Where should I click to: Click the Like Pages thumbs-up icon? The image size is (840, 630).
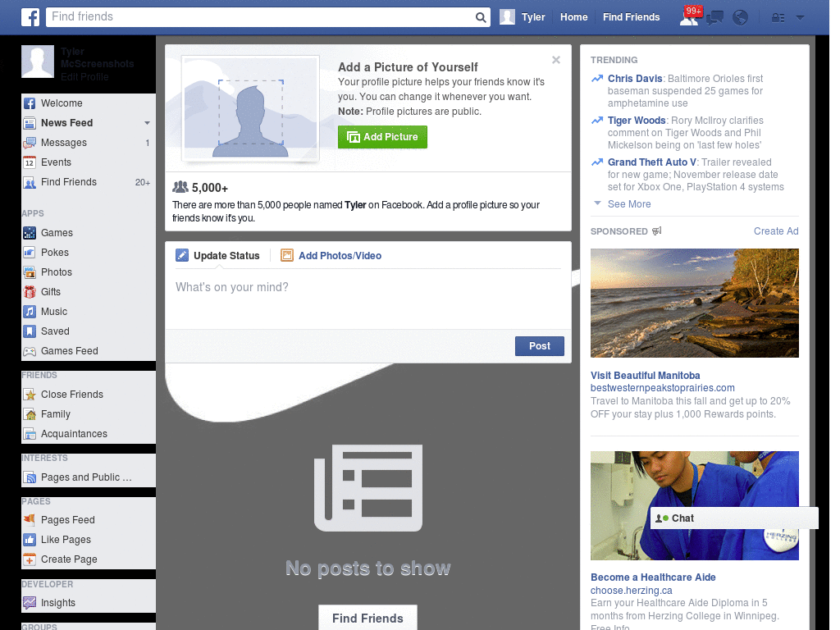click(30, 540)
